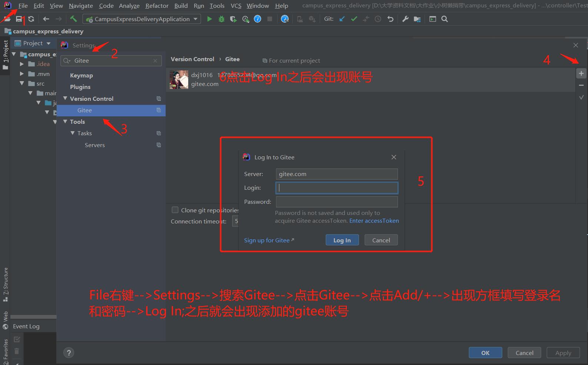Screen dimensions: 588x365
Task: Open the File menu
Action: coord(23,6)
